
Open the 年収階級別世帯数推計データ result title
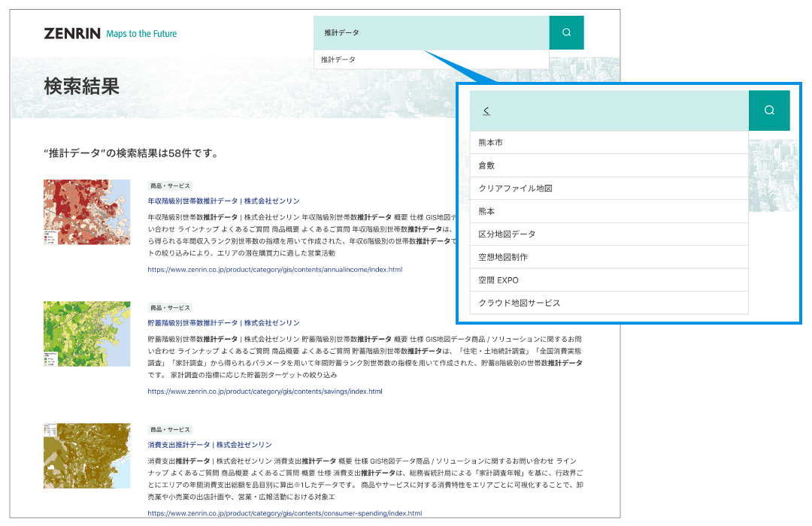point(224,201)
